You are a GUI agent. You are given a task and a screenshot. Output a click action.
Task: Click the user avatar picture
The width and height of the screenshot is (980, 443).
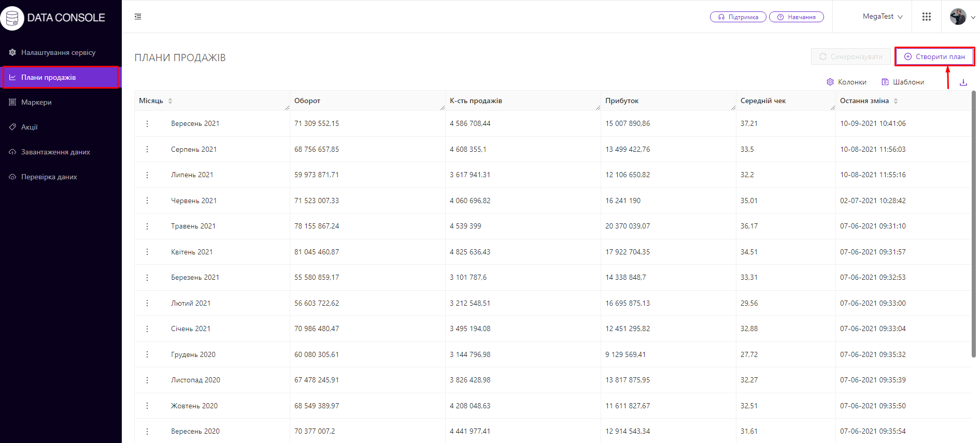(x=958, y=17)
